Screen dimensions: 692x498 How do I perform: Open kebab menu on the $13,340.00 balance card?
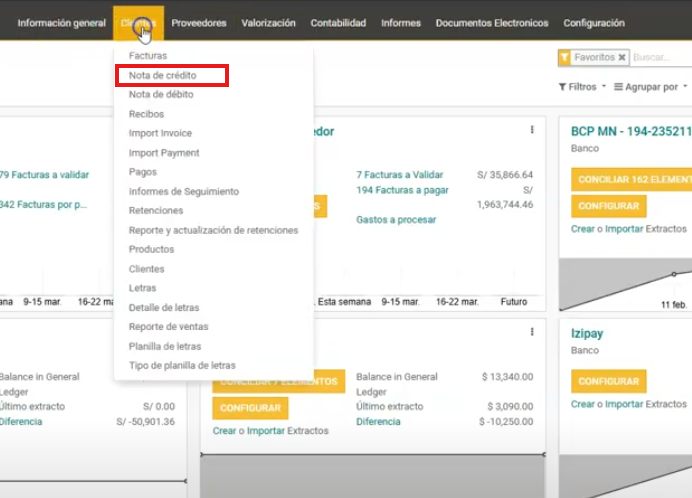click(532, 332)
